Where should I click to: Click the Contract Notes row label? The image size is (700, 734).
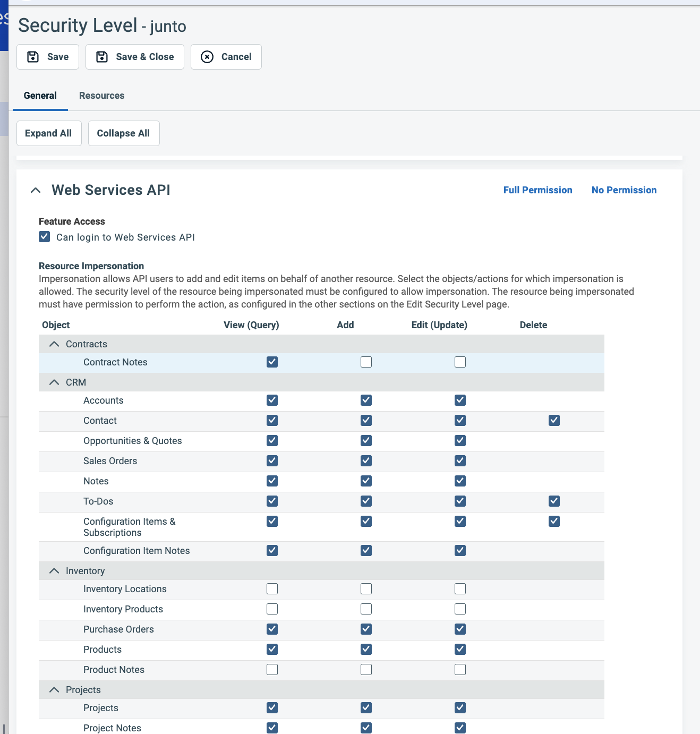tap(115, 362)
